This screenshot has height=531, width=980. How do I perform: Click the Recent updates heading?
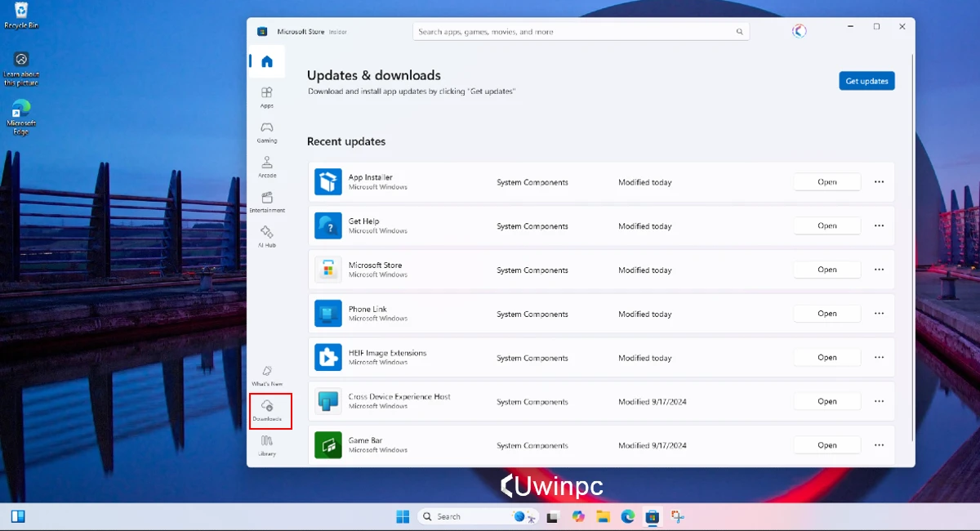coord(346,141)
